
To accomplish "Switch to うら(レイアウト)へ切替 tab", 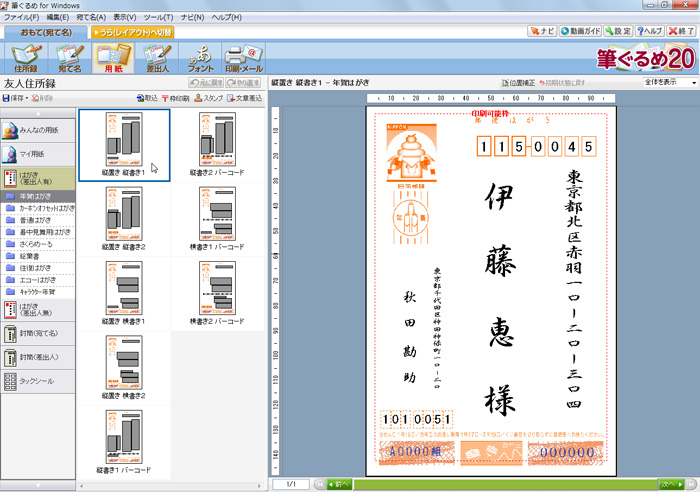I will 133,32.
